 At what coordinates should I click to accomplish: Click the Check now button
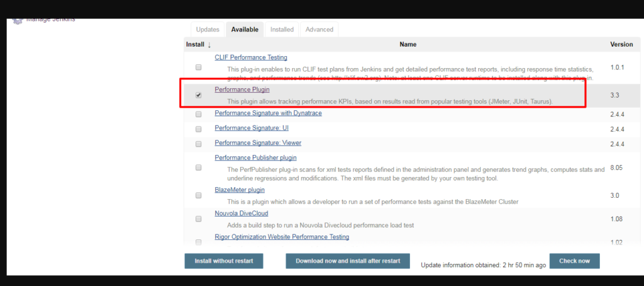574,261
